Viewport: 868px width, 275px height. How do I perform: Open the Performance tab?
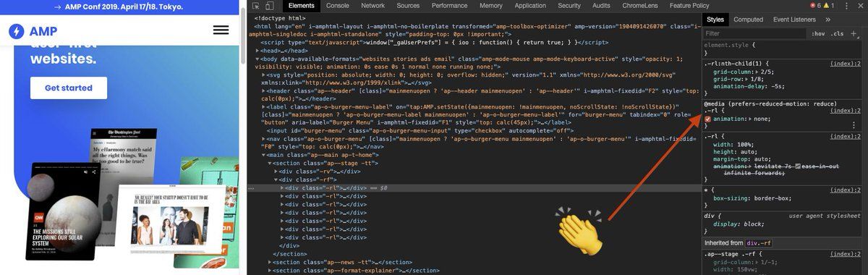(x=449, y=6)
